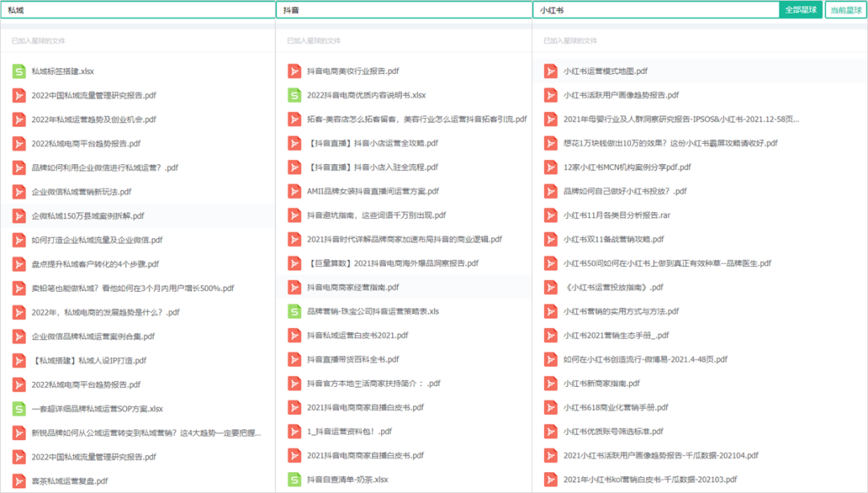Click xlsx icon of 2022抖音电商优质内容说明书.xlsx
This screenshot has width=868, height=493.
coord(294,95)
